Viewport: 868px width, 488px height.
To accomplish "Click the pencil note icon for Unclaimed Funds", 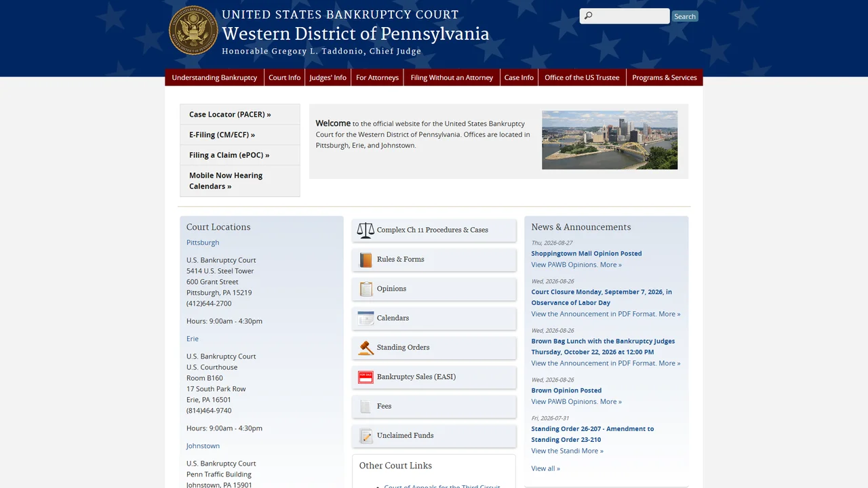I will 366,436.
